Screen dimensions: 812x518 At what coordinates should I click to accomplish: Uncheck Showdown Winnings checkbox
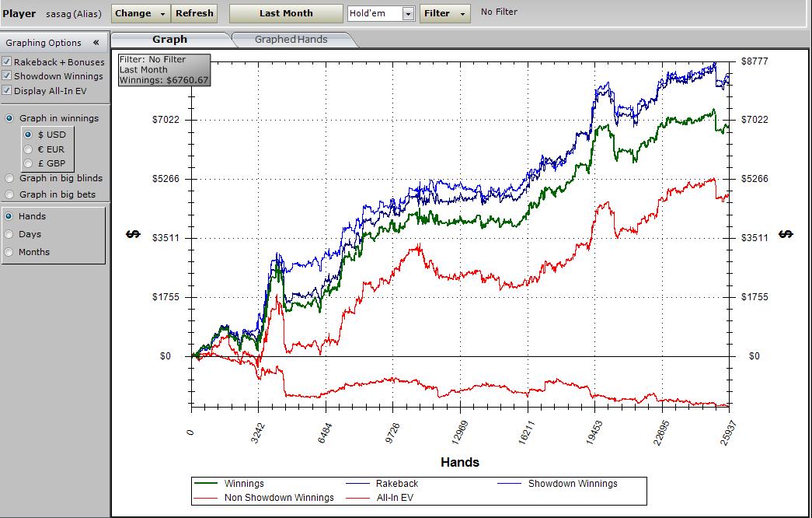click(x=7, y=76)
